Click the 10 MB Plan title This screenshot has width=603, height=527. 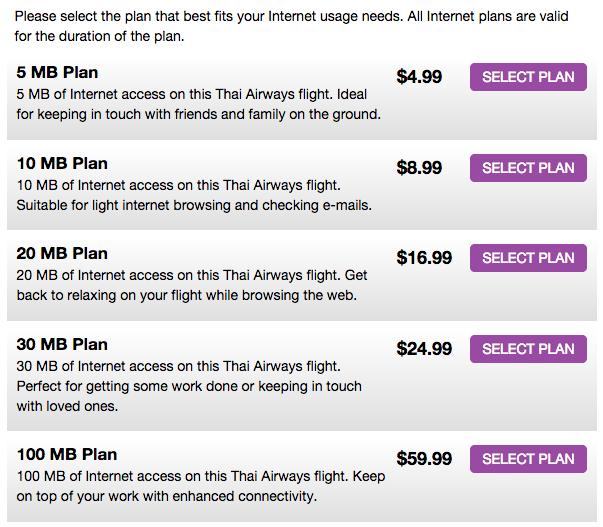pyautogui.click(x=62, y=164)
